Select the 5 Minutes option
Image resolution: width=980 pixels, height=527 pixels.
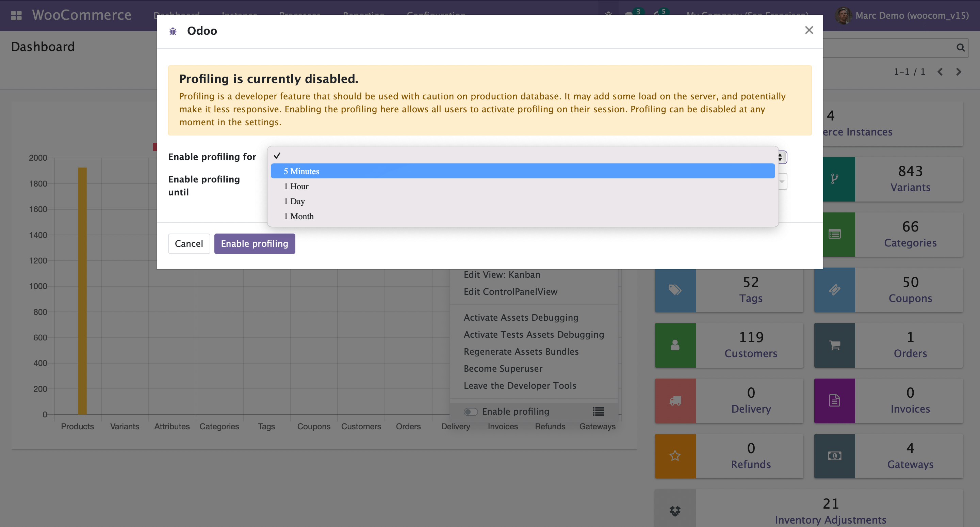pos(301,171)
